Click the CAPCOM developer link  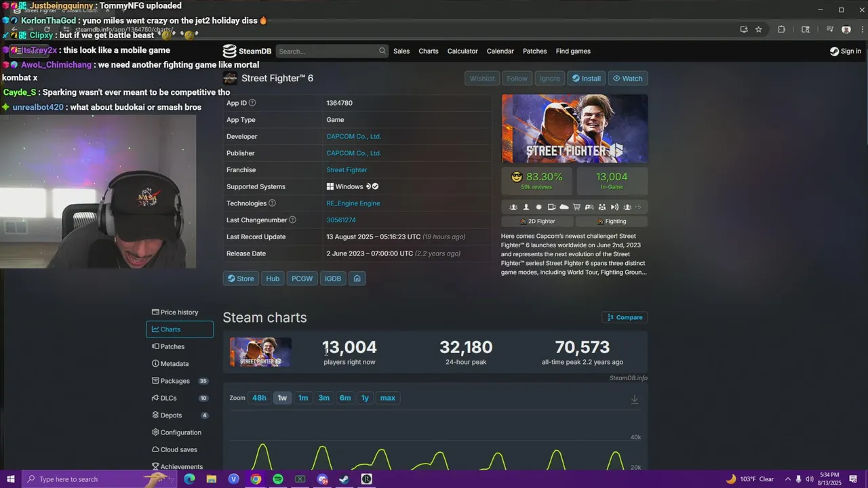(353, 136)
